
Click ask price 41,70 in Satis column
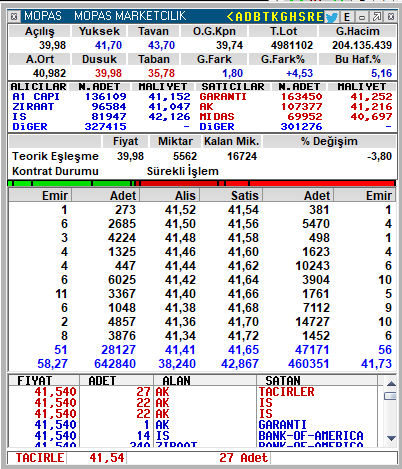[243, 322]
